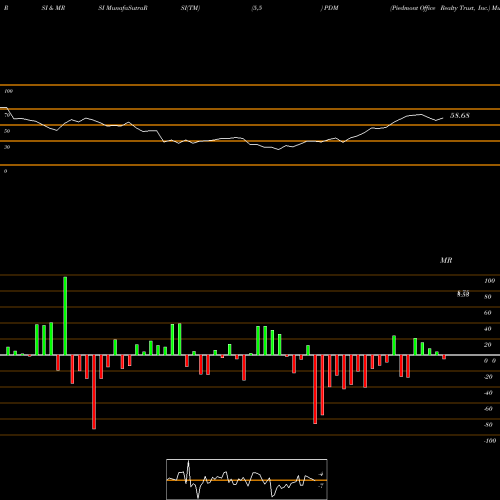
Task: Click the -100 label on MR scale
Action: [x=490, y=441]
